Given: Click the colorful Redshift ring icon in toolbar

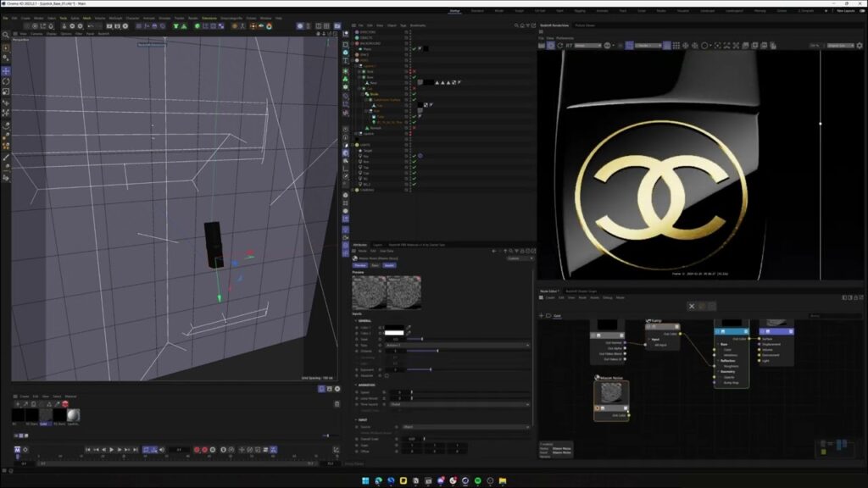Looking at the screenshot, I should pos(269,26).
